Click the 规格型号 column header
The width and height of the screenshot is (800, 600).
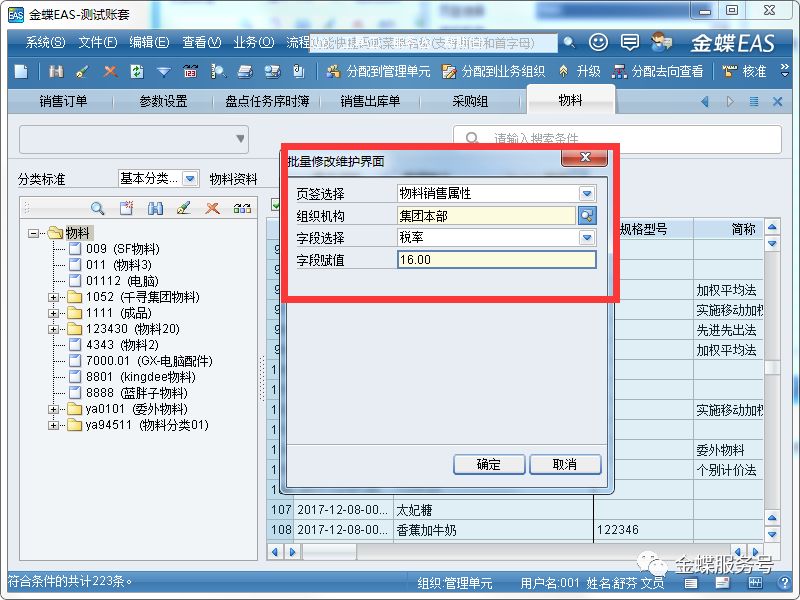643,229
